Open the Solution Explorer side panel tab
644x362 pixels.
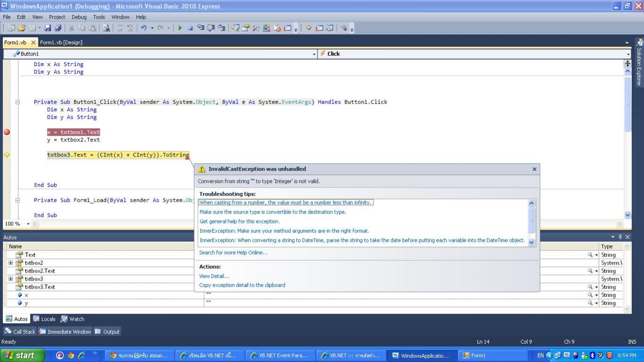point(639,63)
